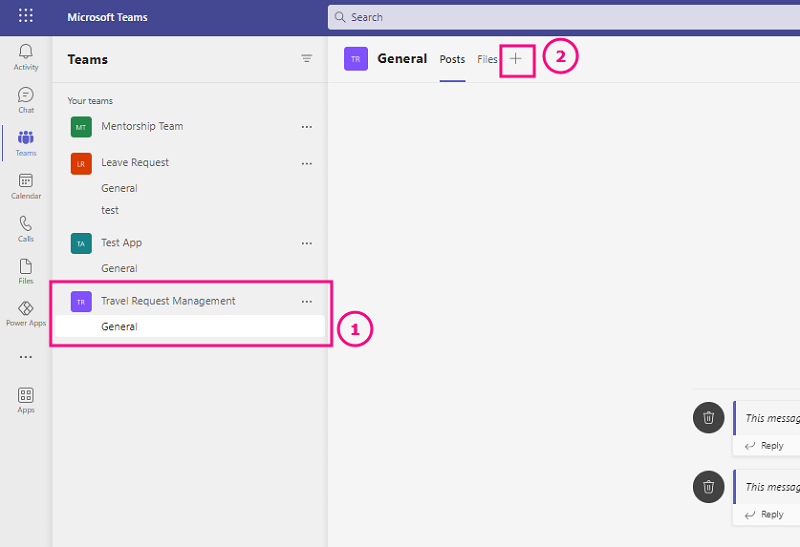The width and height of the screenshot is (800, 547).
Task: Open more options for Leave Request
Action: 307,163
